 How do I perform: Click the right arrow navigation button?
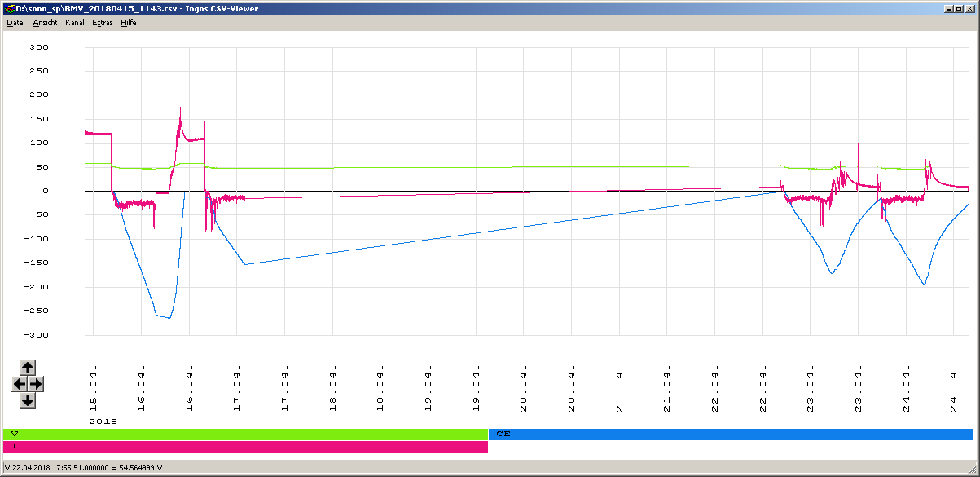pyautogui.click(x=36, y=383)
